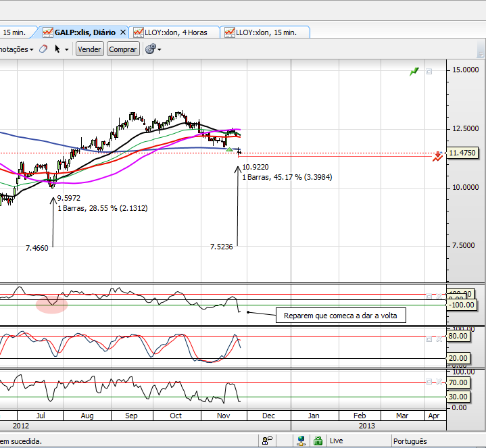
Task: Click the 7.4660 price annotation
Action: click(37, 248)
